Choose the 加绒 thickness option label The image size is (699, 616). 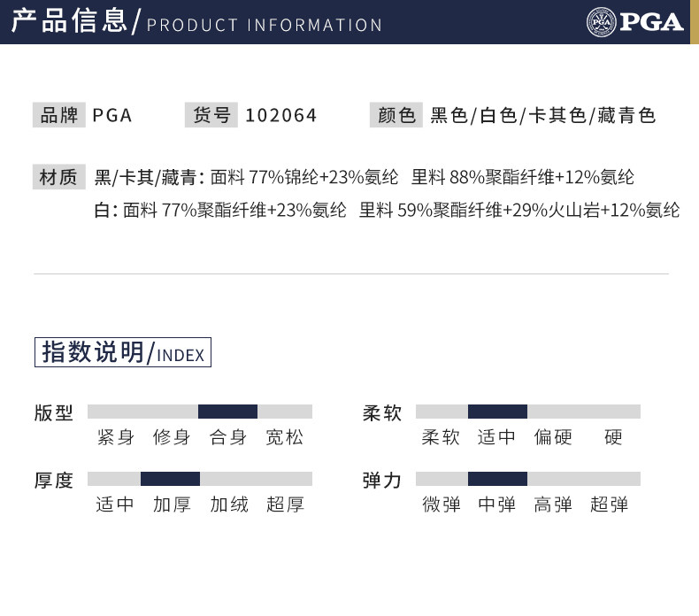[x=228, y=504]
